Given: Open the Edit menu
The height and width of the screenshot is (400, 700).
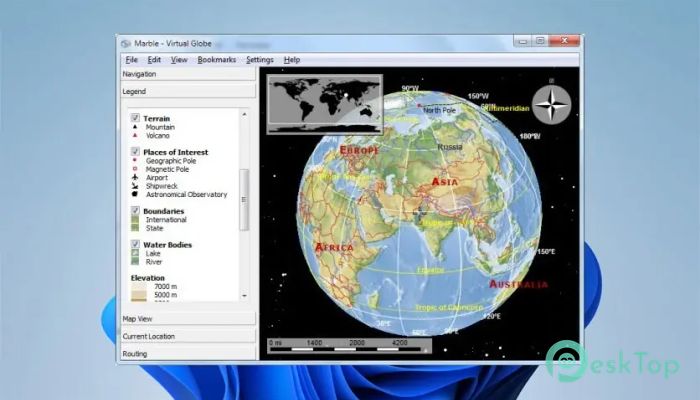Looking at the screenshot, I should (154, 60).
